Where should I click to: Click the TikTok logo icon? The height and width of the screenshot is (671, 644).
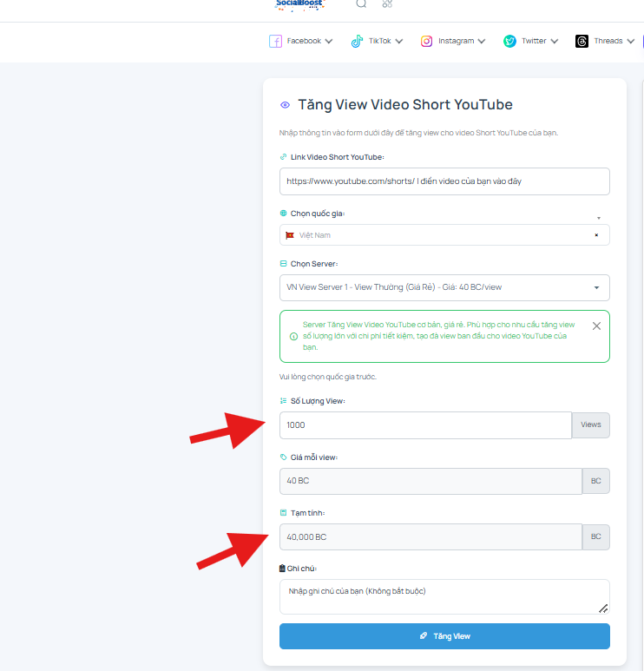coord(357,41)
